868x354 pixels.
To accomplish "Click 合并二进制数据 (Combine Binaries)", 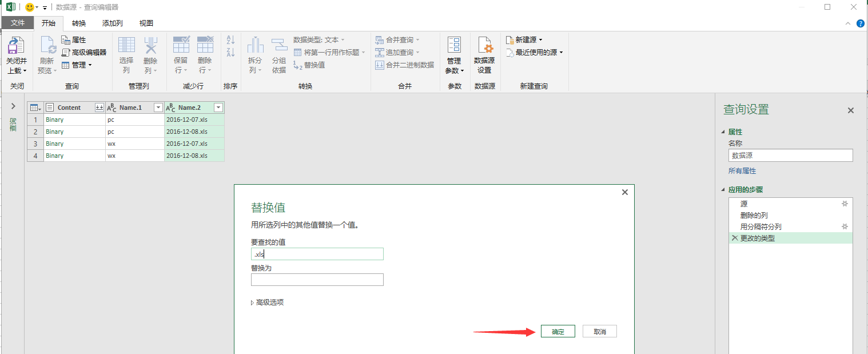I will pyautogui.click(x=404, y=65).
